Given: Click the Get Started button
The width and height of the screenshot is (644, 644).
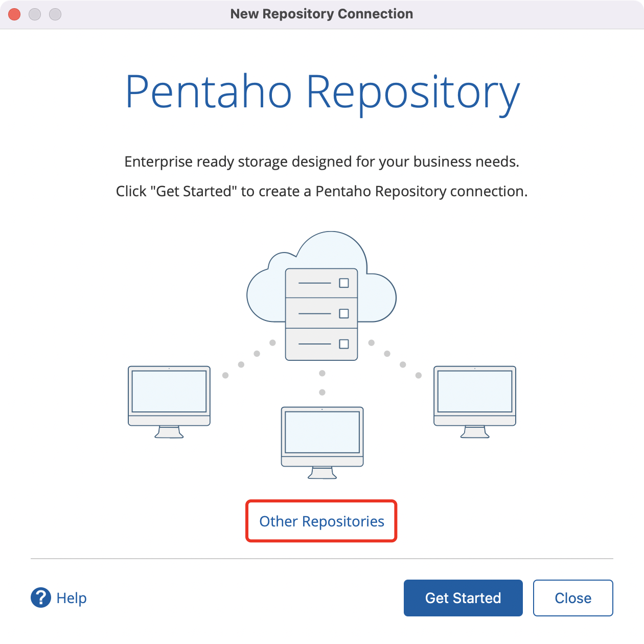Looking at the screenshot, I should tap(463, 598).
